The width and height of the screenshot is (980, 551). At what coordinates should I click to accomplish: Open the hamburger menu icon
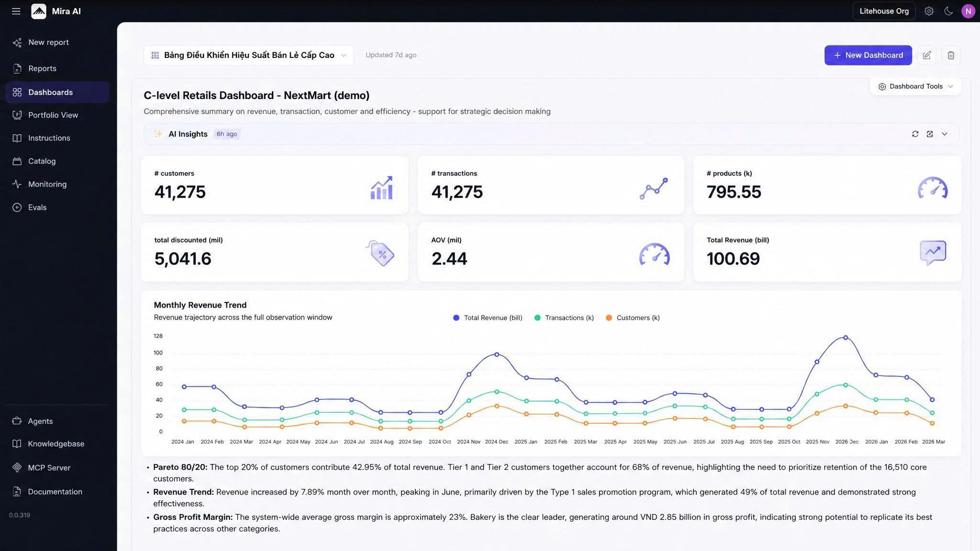[x=16, y=11]
